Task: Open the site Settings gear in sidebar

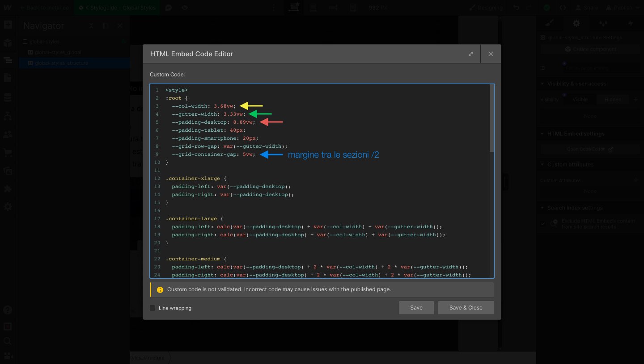Action: pyautogui.click(x=8, y=207)
